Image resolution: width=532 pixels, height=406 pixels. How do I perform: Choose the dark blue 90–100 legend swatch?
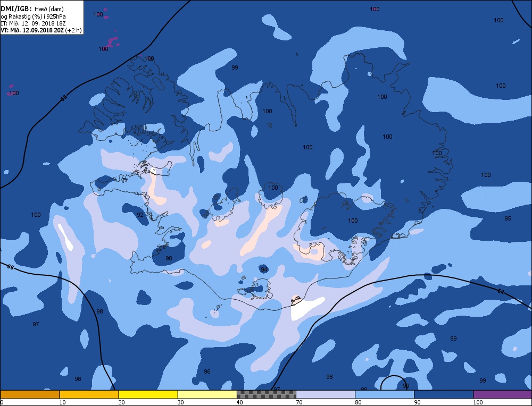tap(444, 394)
